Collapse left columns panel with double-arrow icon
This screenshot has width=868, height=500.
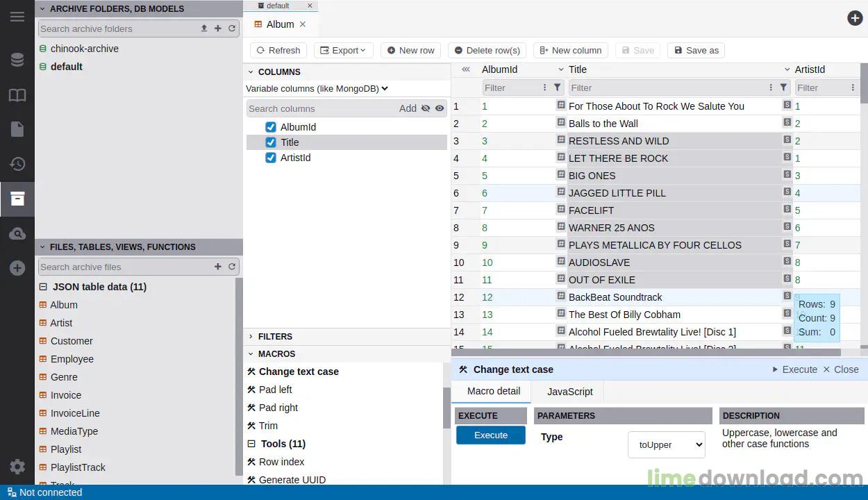466,69
